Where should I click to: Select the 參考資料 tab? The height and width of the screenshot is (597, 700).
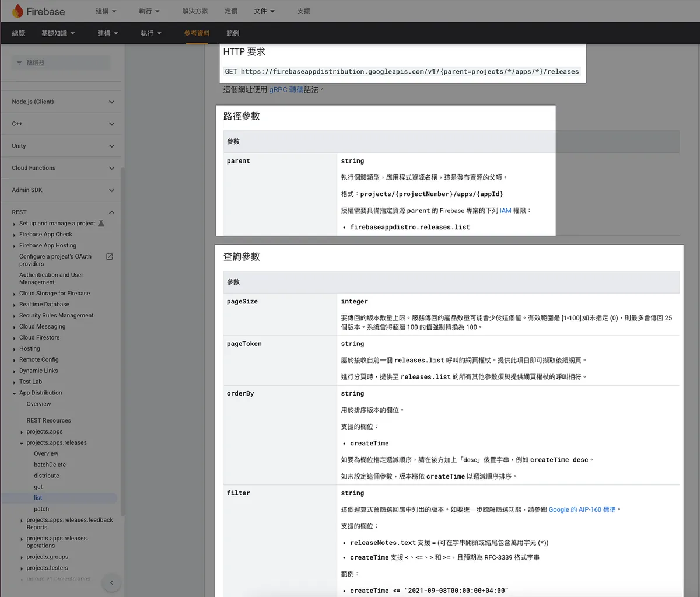tap(197, 33)
